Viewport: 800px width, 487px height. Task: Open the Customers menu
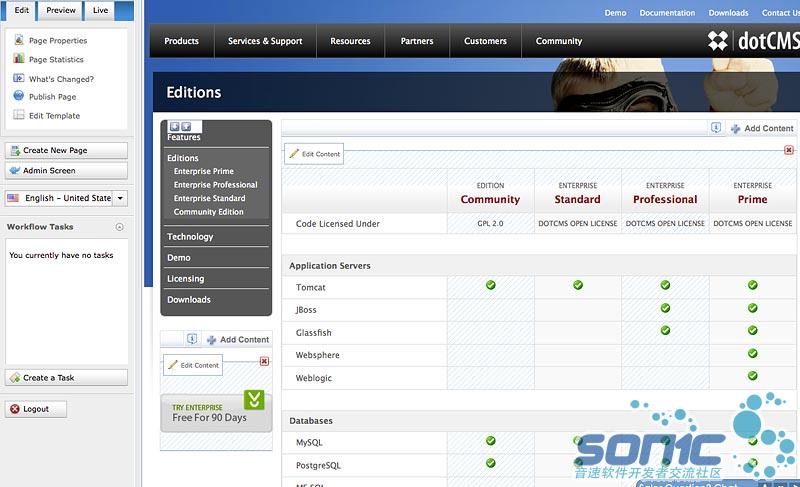pyautogui.click(x=485, y=41)
